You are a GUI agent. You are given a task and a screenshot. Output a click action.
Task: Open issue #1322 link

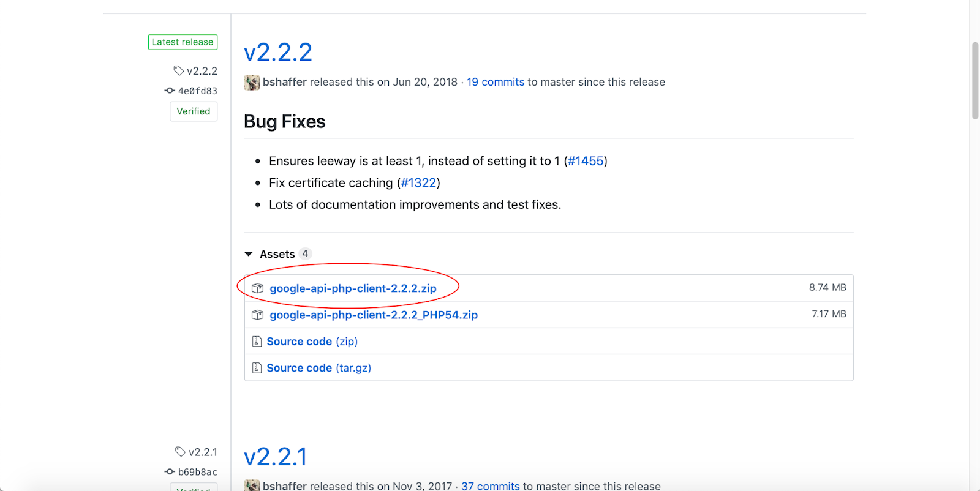pos(418,183)
